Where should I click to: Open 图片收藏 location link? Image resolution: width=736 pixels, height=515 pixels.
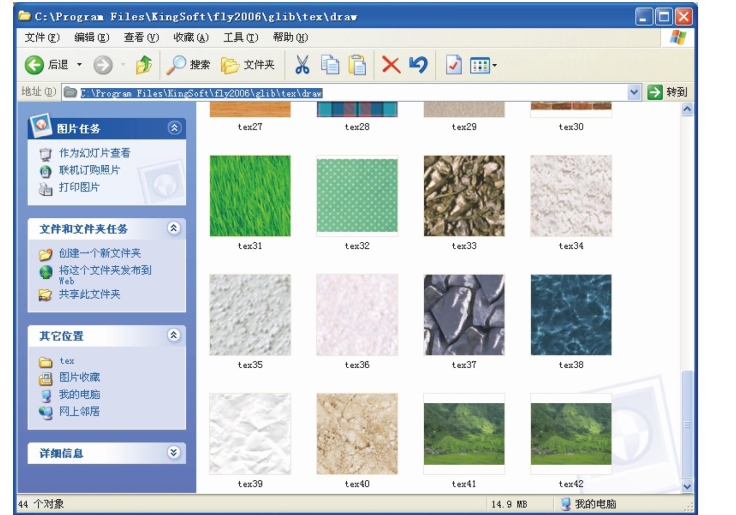[79, 377]
